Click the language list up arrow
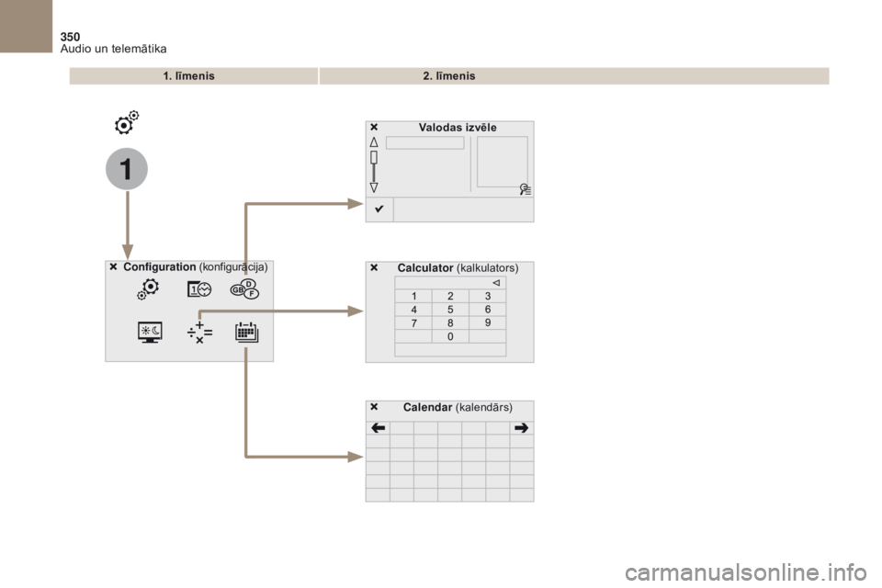 pos(374,142)
